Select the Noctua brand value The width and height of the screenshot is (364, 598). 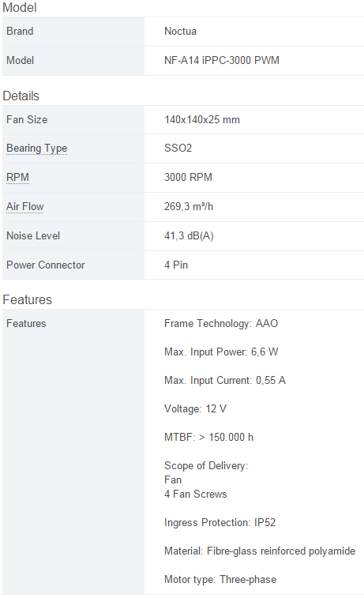tap(180, 32)
